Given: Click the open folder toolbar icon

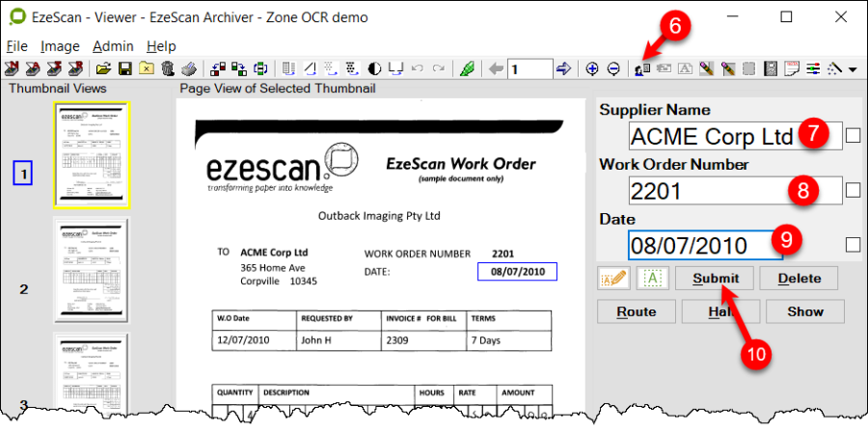Looking at the screenshot, I should 103,68.
